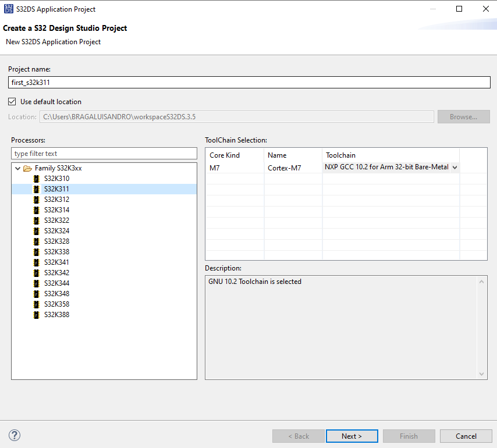Click the S32DS icon in the title bar
The height and width of the screenshot is (448, 497).
tap(8, 9)
